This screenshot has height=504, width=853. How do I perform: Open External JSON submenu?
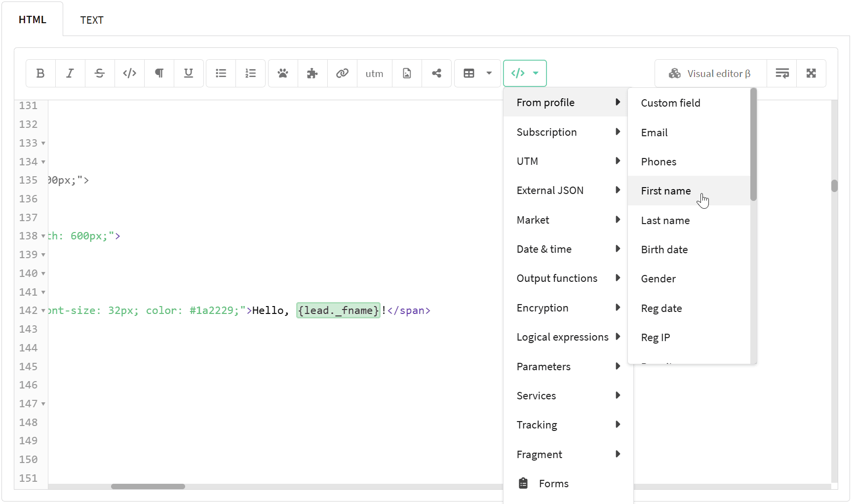(x=565, y=191)
